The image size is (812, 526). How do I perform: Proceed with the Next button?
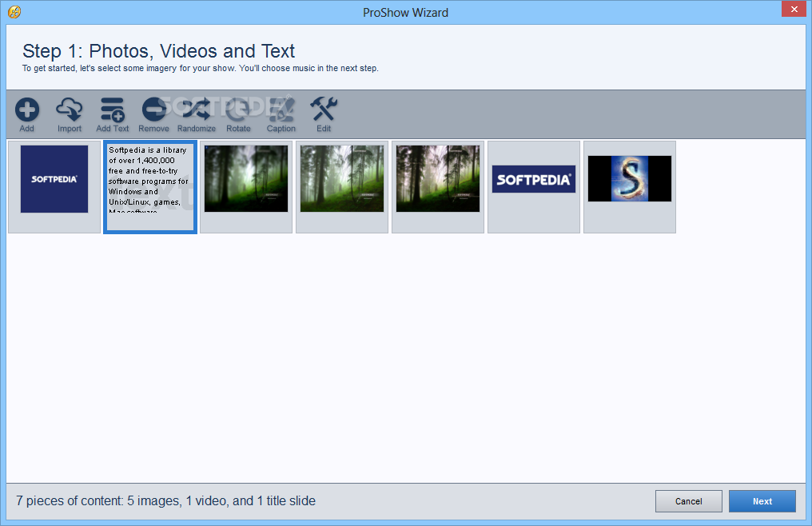(762, 501)
